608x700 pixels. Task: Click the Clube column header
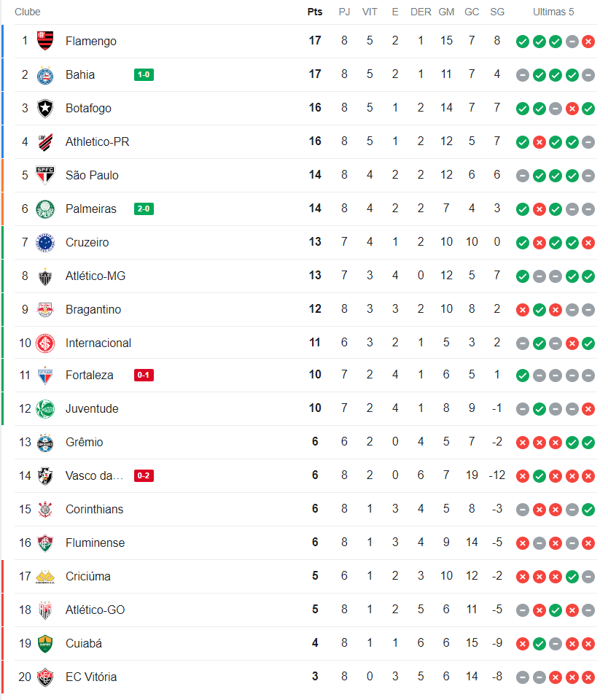click(28, 12)
